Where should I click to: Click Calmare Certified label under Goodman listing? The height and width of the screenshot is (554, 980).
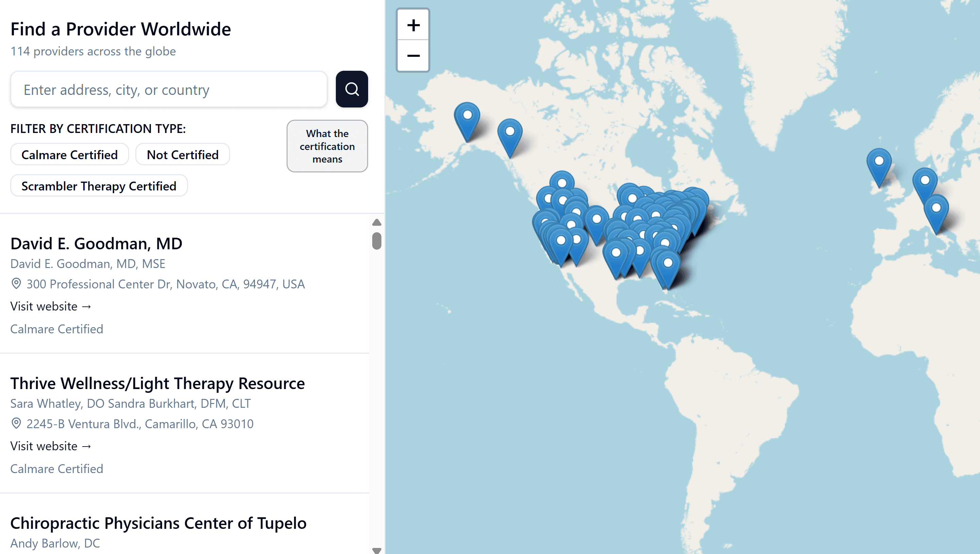pyautogui.click(x=57, y=329)
